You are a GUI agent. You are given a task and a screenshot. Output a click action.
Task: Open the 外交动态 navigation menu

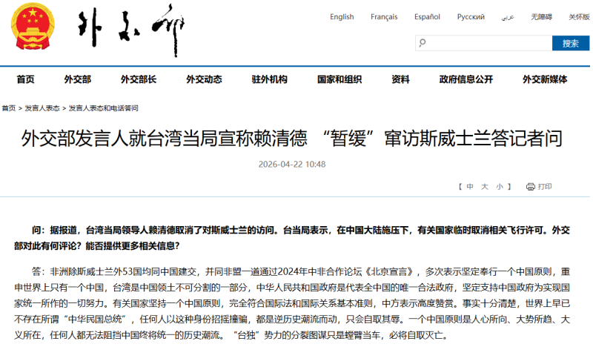204,79
